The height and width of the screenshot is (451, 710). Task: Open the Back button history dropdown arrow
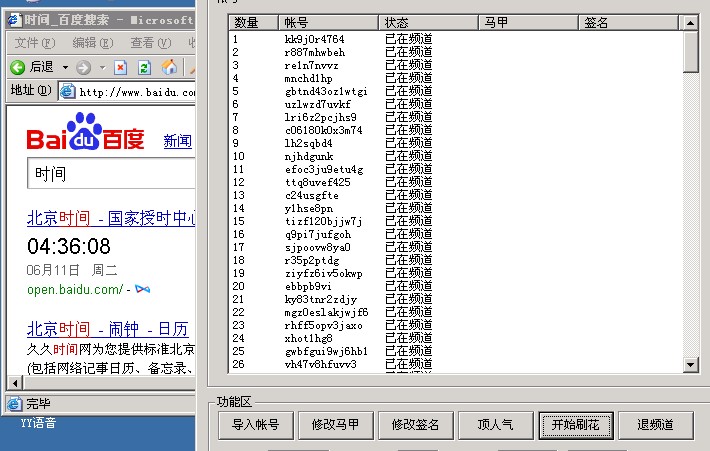pyautogui.click(x=65, y=68)
